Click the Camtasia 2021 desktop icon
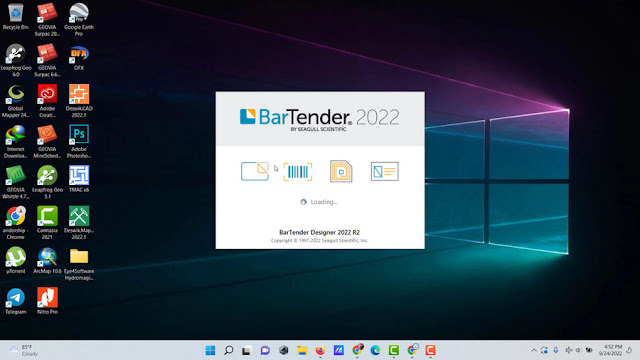Viewport: 640px width, 360px height. pos(47,223)
